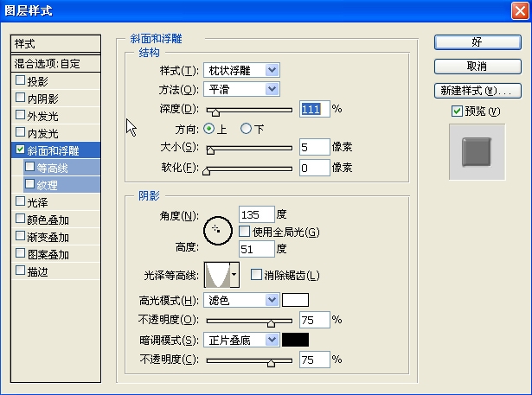The image size is (532, 395).
Task: Click the 取消 cancel button
Action: point(478,67)
